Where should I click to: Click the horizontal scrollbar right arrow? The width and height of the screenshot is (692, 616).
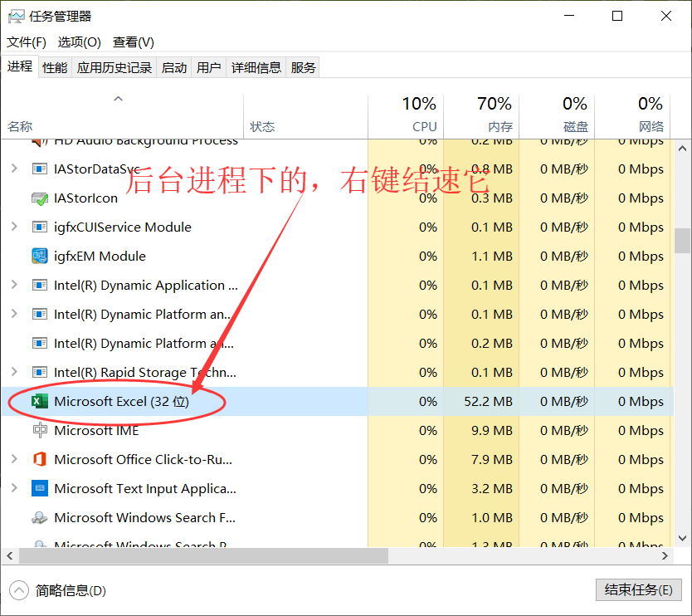(x=665, y=556)
